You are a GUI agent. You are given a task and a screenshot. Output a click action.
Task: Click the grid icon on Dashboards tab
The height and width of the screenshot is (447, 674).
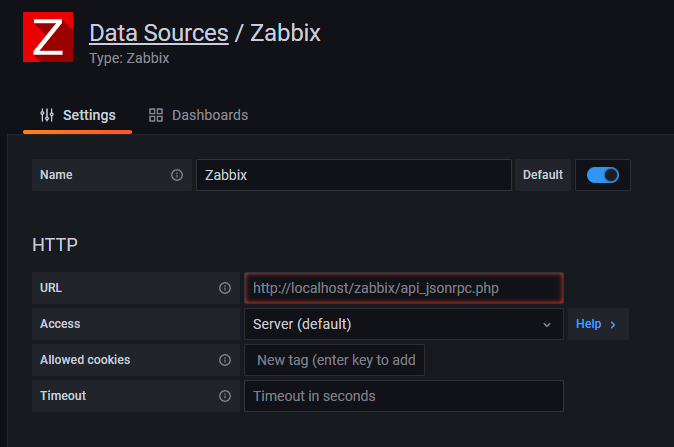156,115
